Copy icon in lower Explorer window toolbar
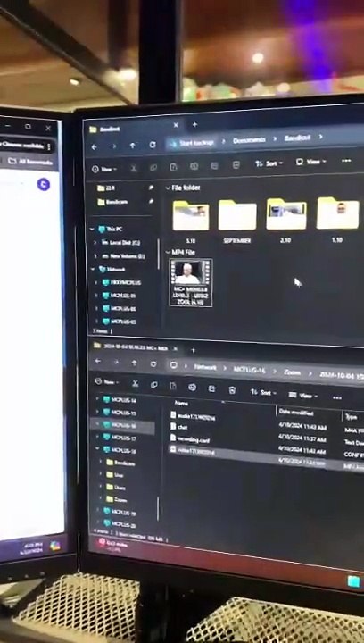The height and width of the screenshot is (643, 364). [154, 385]
